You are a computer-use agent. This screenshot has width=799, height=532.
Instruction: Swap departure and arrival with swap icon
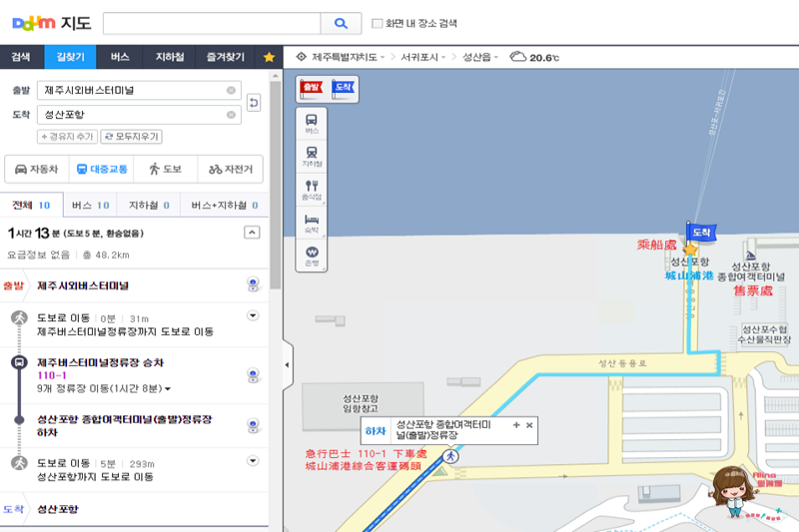tap(254, 103)
